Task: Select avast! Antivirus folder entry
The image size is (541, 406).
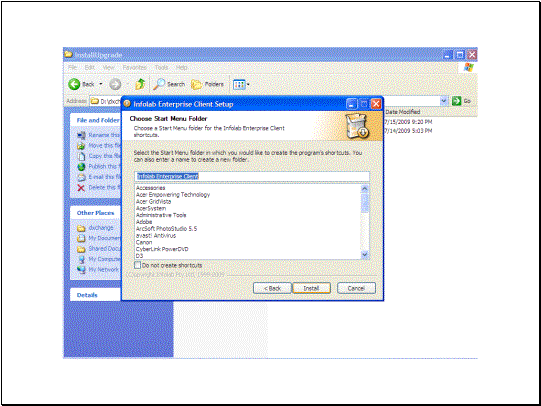Action: (156, 236)
